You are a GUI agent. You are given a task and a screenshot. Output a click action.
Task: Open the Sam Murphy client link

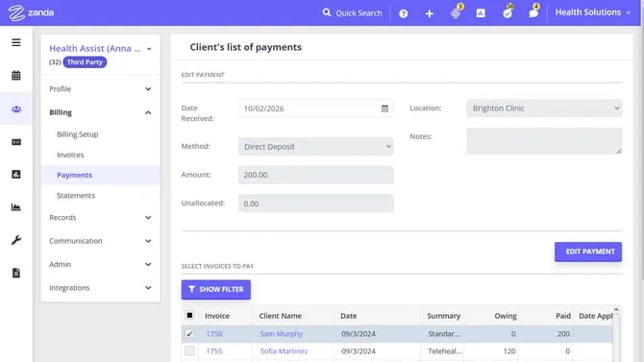pyautogui.click(x=282, y=334)
